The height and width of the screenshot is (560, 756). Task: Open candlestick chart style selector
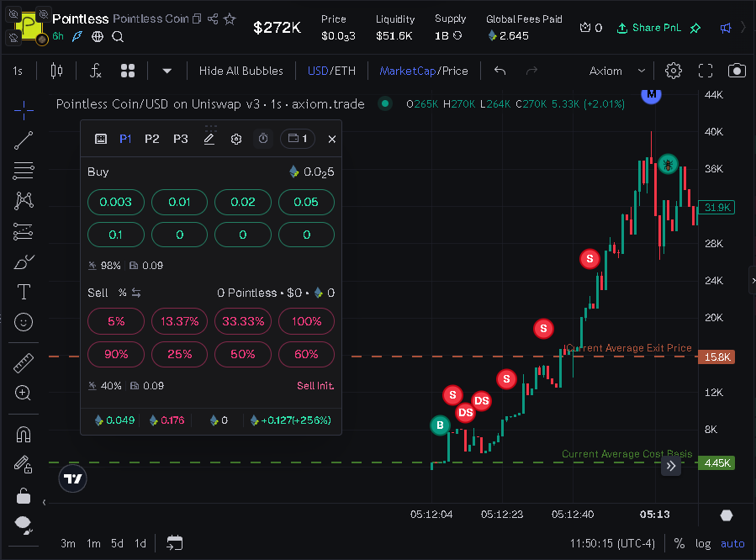(56, 71)
